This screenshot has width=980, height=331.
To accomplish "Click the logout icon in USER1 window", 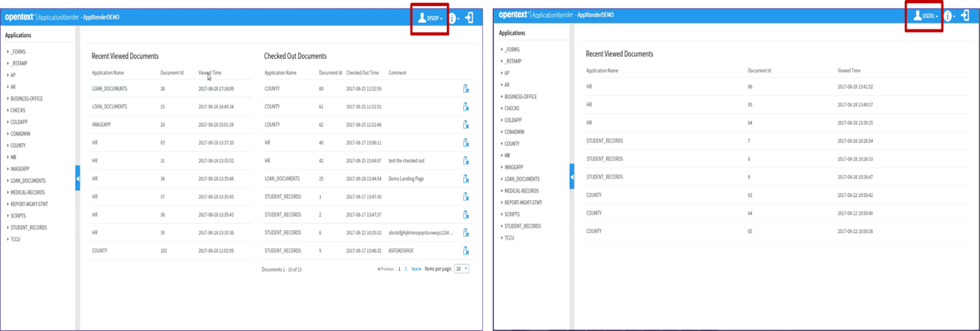I will tap(965, 15).
